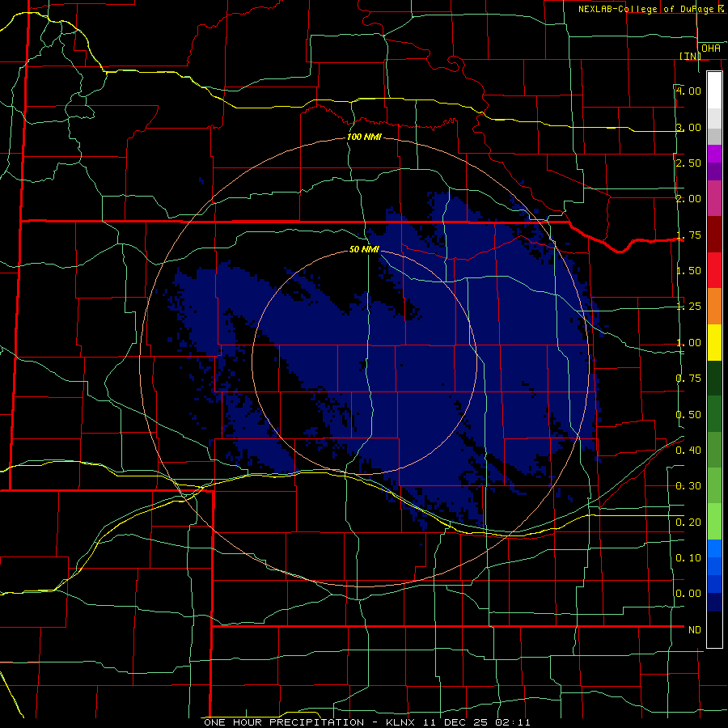Click the "100 NMI" range ring label
This screenshot has width=728, height=728.
tap(364, 137)
